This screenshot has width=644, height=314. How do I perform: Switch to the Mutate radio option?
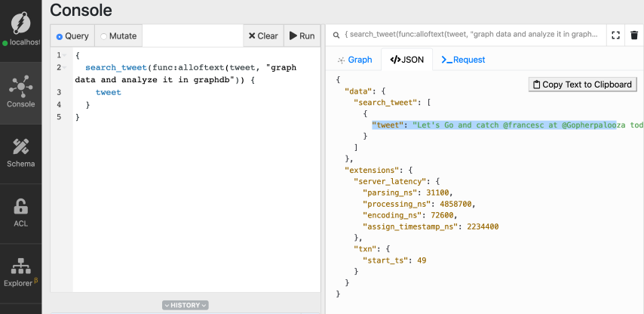(x=118, y=35)
